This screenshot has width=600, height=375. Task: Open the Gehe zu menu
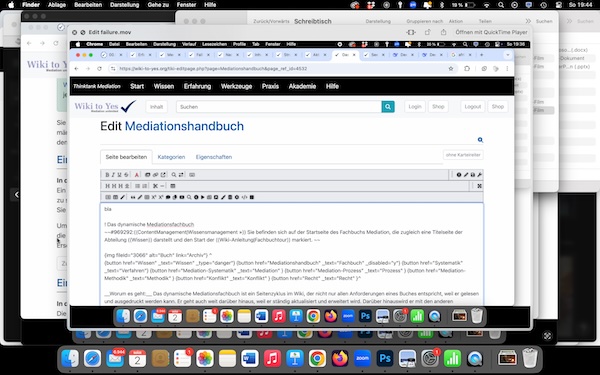click(158, 5)
